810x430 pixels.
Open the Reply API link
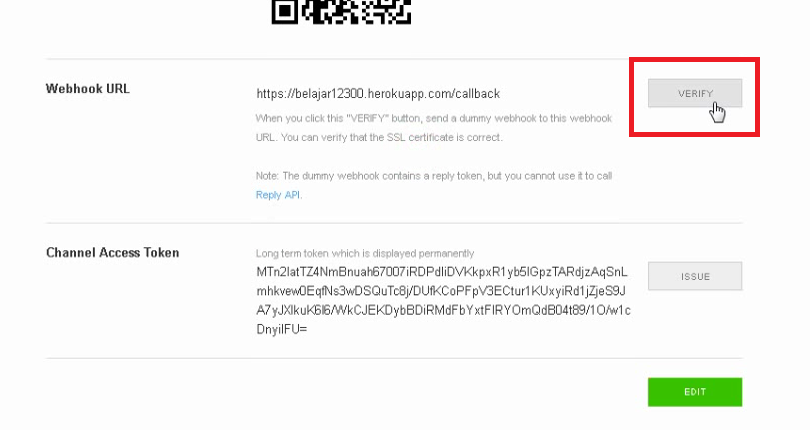click(278, 195)
